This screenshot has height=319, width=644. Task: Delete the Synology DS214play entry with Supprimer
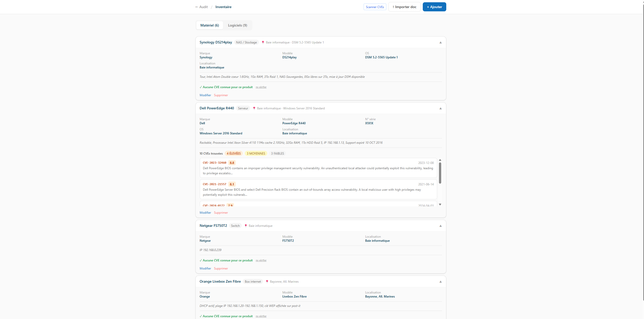[221, 95]
